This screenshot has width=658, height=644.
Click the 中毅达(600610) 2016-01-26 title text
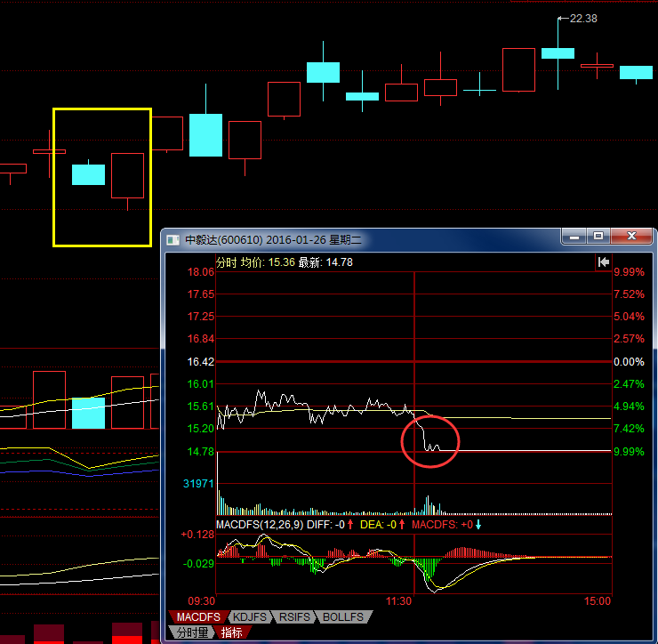273,240
